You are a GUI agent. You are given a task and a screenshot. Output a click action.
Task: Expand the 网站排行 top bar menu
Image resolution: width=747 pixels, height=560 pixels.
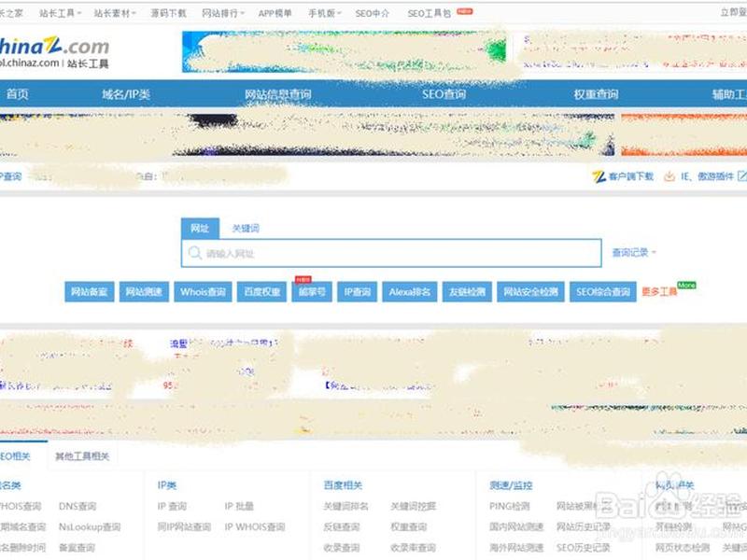223,13
